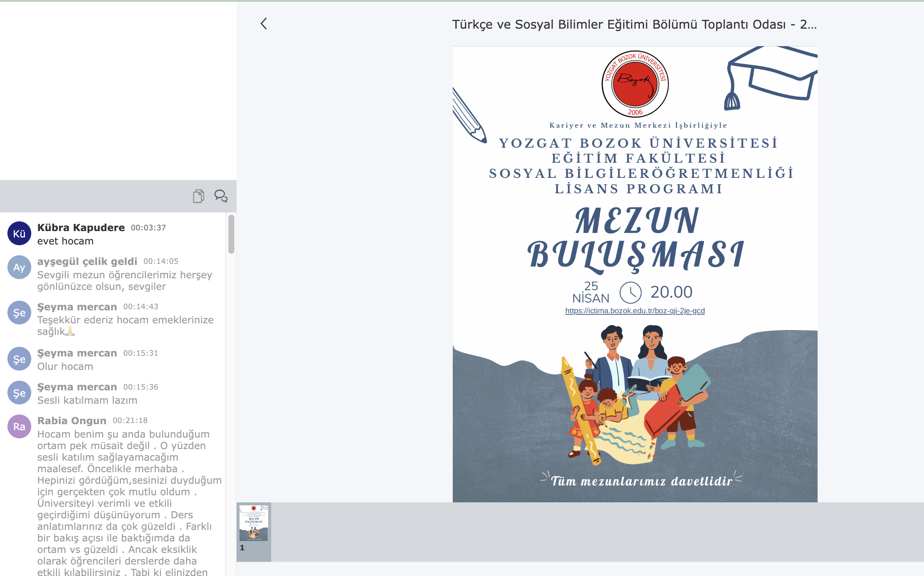Open the shared notes clipboard icon
Screen dimensions: 924x576
[x=198, y=196]
